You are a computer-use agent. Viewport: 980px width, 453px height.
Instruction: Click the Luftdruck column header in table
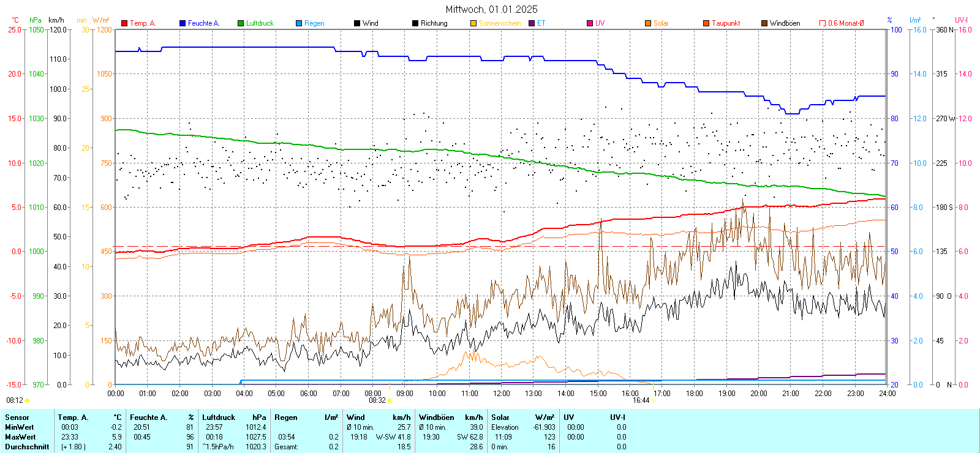[x=219, y=417]
